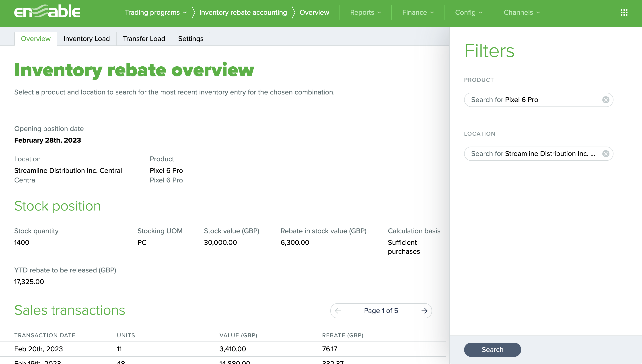Select the Settings tab

click(x=191, y=39)
